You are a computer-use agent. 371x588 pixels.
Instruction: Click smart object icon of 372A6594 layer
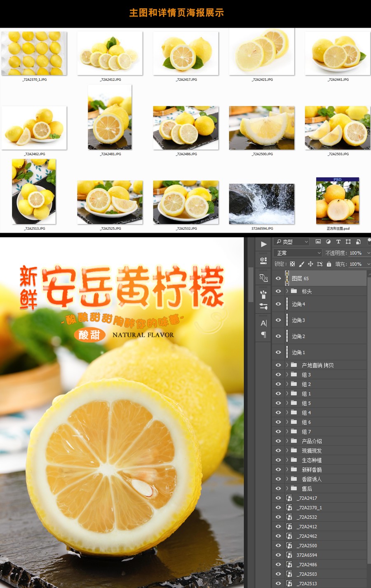click(289, 555)
